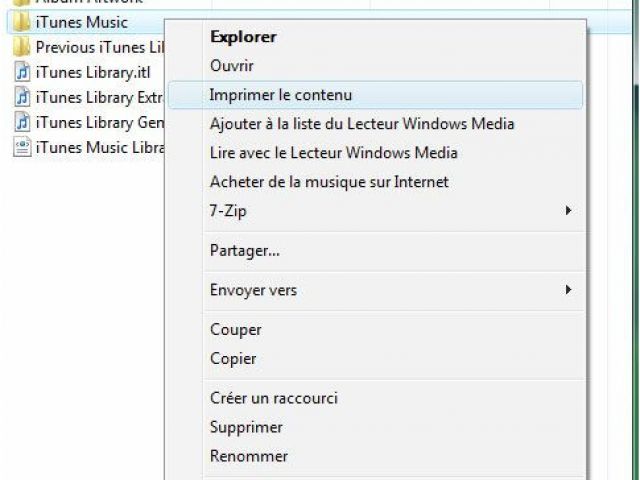640x480 pixels.
Task: Open the Partager... menu option
Action: coord(245,250)
